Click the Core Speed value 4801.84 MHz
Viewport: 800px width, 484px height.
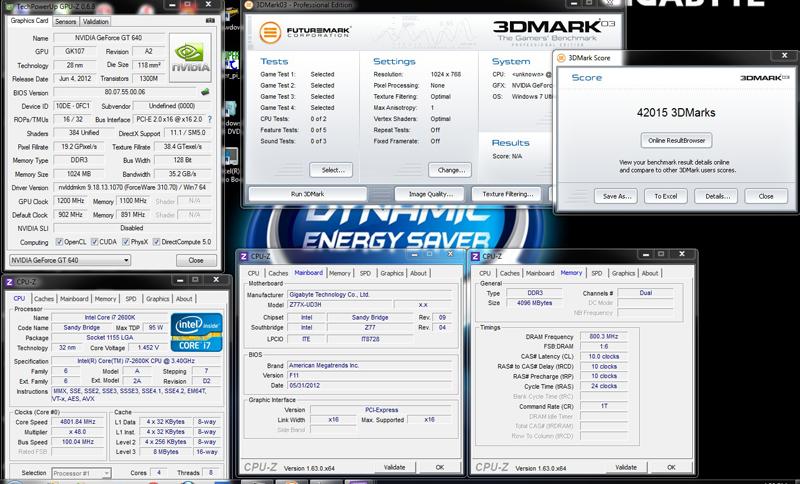click(x=78, y=422)
